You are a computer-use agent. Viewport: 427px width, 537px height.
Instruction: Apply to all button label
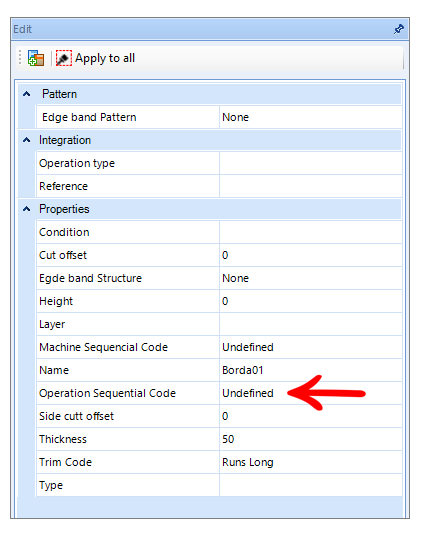(105, 58)
